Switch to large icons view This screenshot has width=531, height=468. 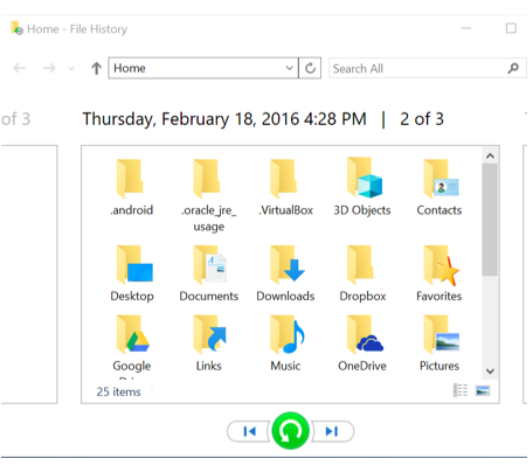(x=483, y=390)
